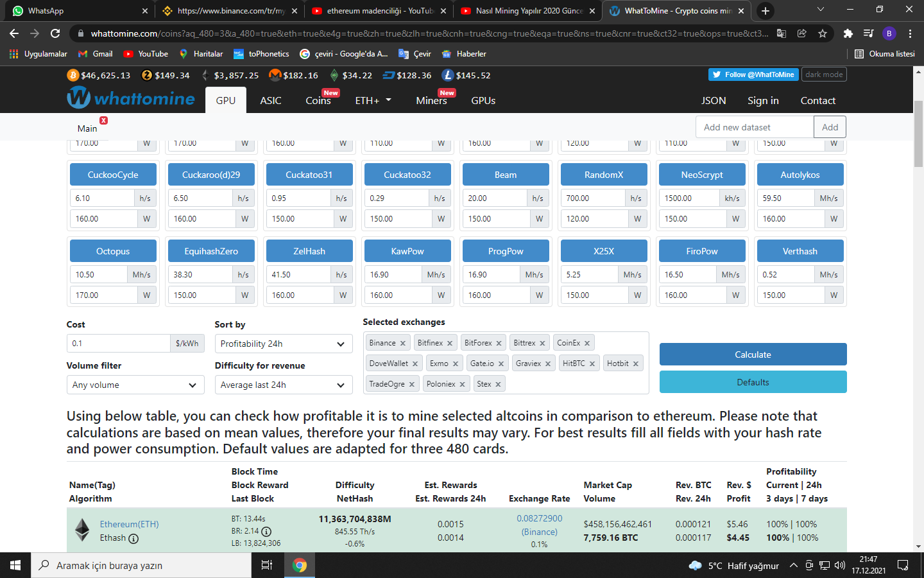Open the Miners tab
Screen dimensions: 924x578
click(431, 101)
